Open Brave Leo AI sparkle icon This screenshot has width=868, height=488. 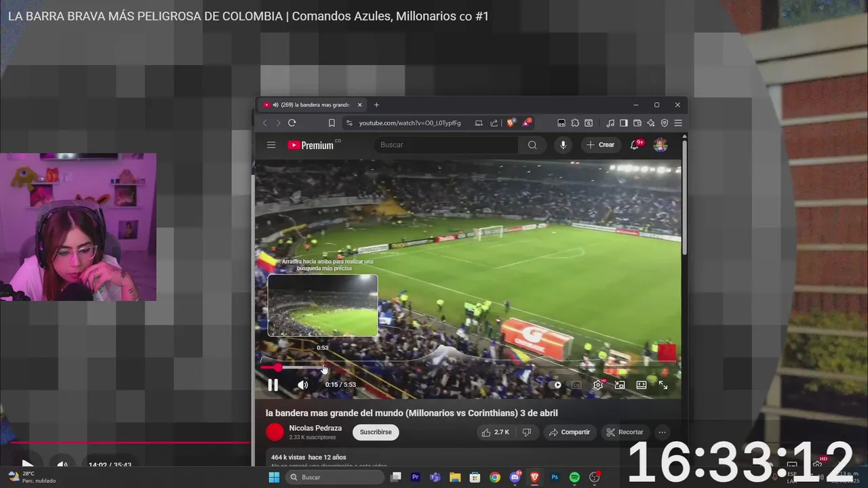651,123
